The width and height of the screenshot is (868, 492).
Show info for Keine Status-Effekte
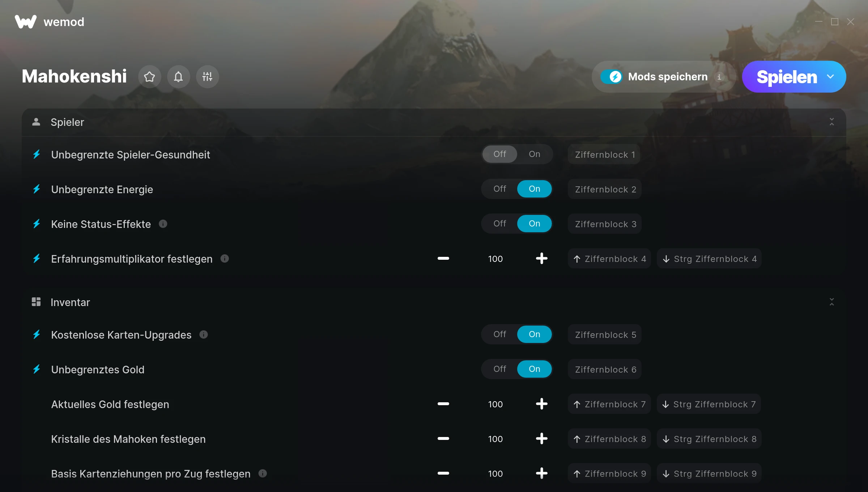coord(163,224)
